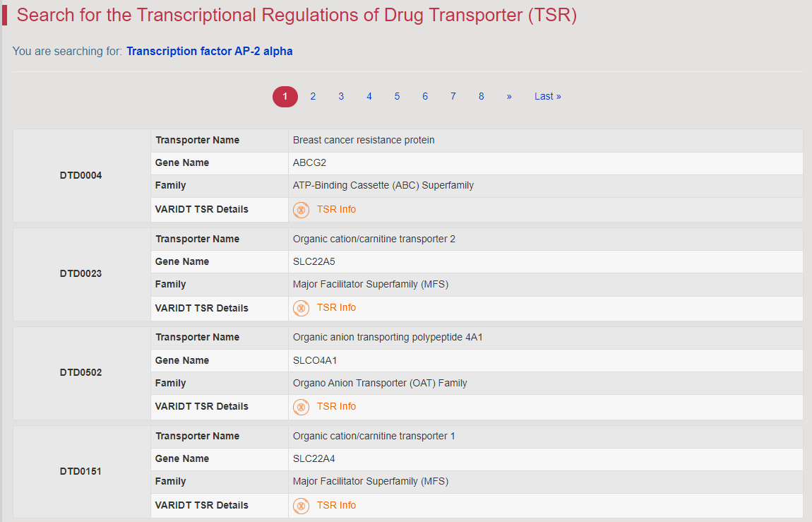Screen dimensions: 812x522
Task: Open TSR Info link for polypeptide 4A1
Action: (x=336, y=407)
